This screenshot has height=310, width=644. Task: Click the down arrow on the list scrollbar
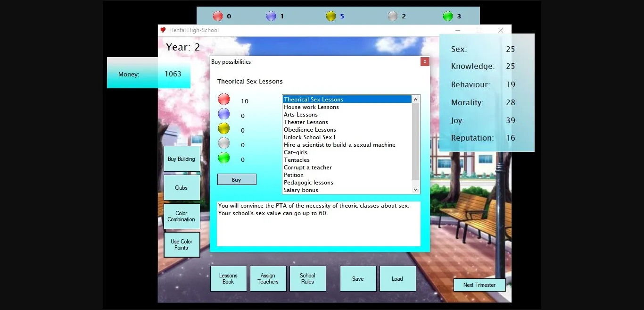tap(415, 189)
